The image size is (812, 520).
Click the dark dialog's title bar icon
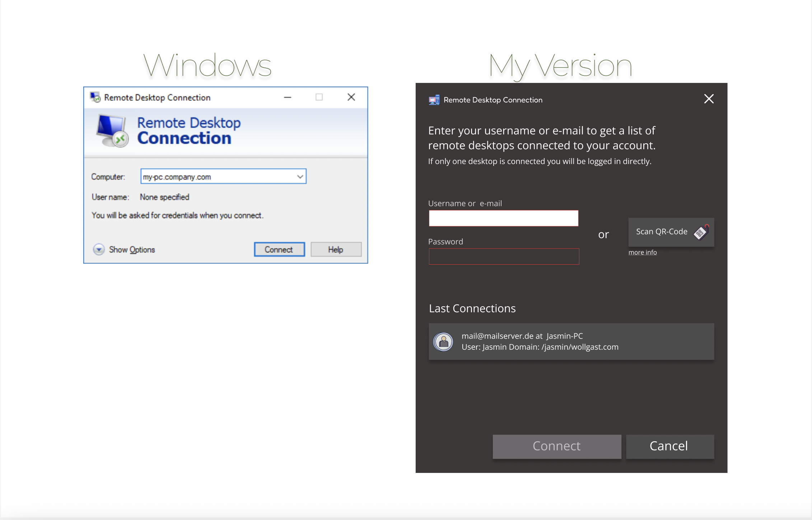click(434, 100)
